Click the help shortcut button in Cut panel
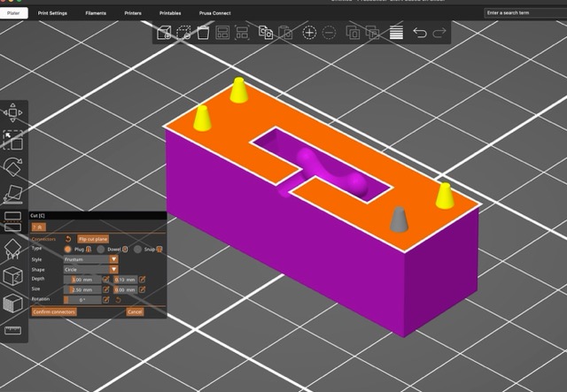The height and width of the screenshot is (392, 567). coord(39,227)
